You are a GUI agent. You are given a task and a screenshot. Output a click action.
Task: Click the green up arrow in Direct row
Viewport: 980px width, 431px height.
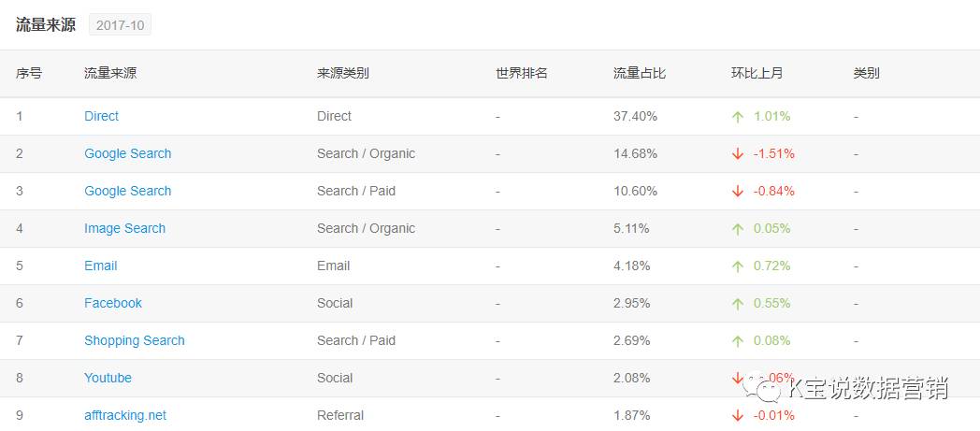coord(738,117)
